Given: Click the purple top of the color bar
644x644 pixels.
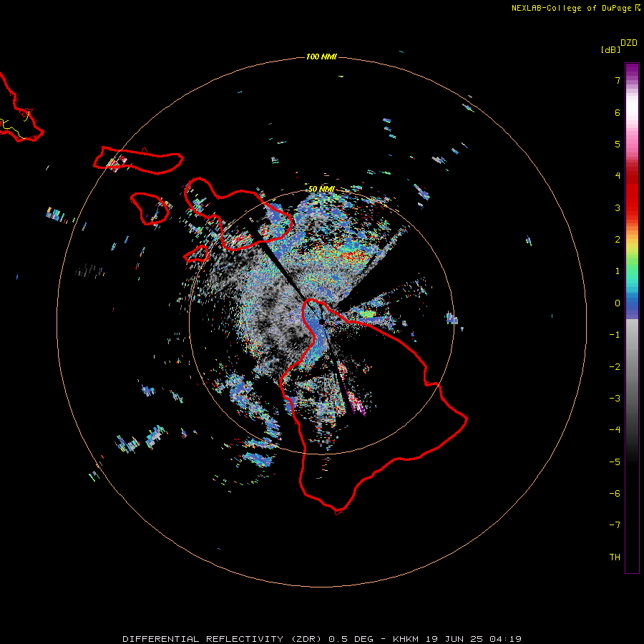Looking at the screenshot, I should [632, 71].
